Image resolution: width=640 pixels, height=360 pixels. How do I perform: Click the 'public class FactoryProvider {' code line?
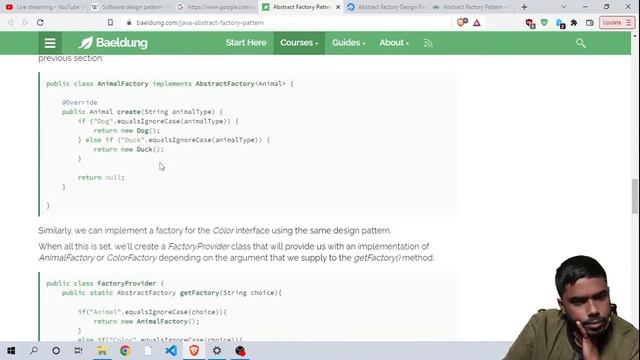[x=105, y=283]
